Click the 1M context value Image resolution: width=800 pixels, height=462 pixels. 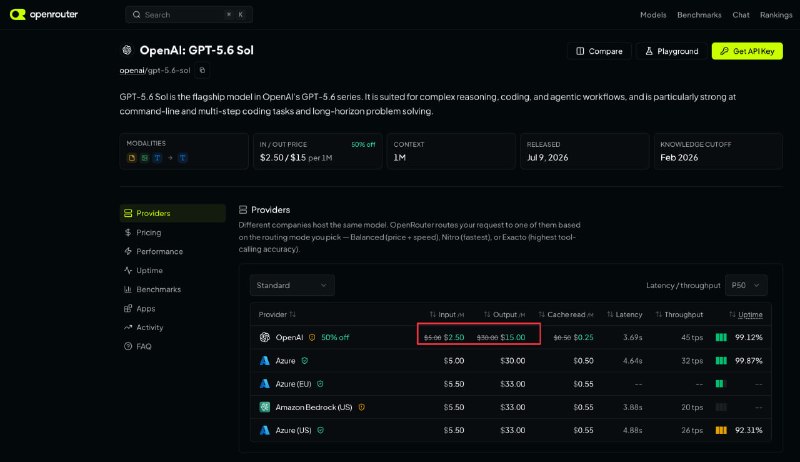[x=399, y=158]
